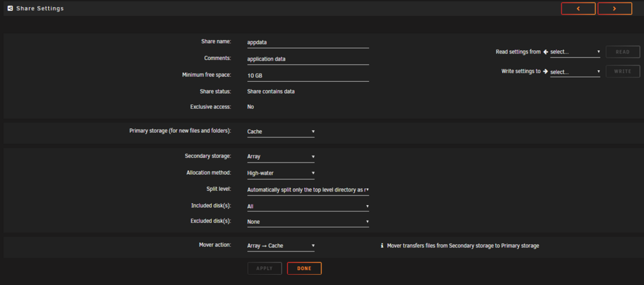Click the 'Share contains data' status text
The width and height of the screenshot is (644, 285).
(270, 92)
